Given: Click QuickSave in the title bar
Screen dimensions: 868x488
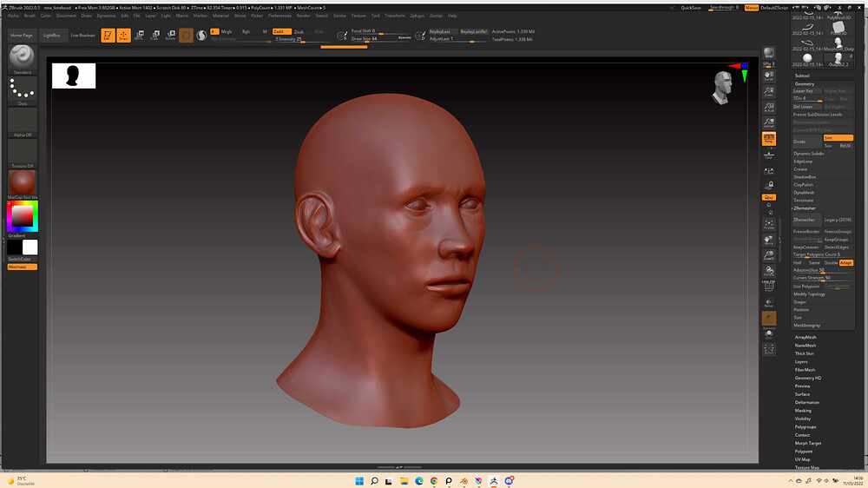Looking at the screenshot, I should click(x=691, y=8).
